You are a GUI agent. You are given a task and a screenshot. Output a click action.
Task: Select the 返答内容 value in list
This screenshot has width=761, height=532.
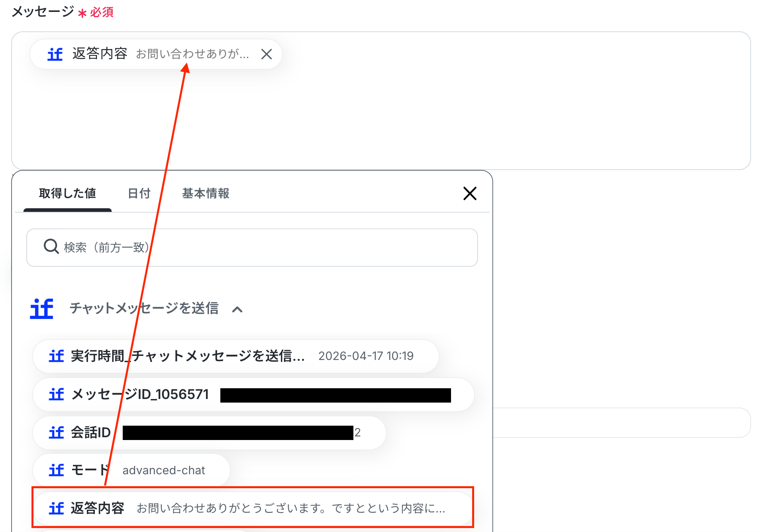tap(253, 508)
